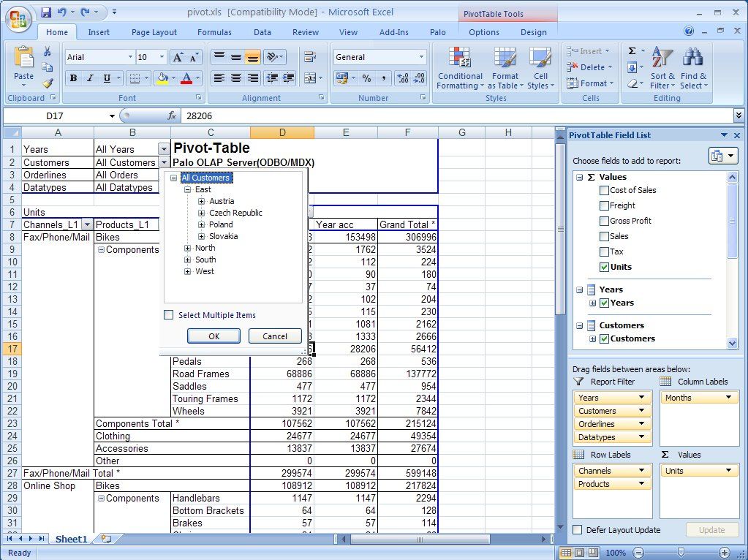Open Microsoft Excel Help

[x=689, y=31]
